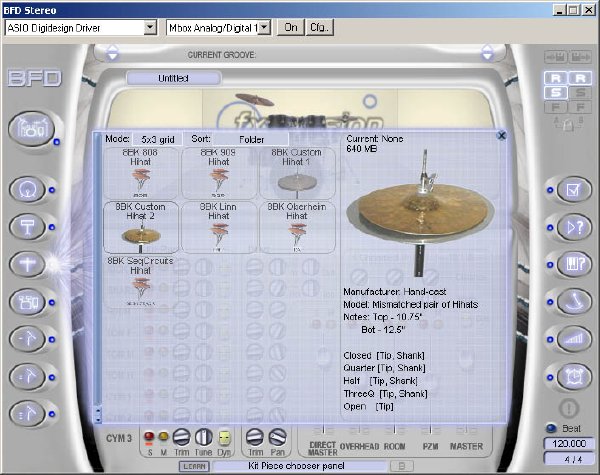The image size is (600, 475).
Task: Toggle the CYM 3 Dyn switch
Action: [224, 438]
